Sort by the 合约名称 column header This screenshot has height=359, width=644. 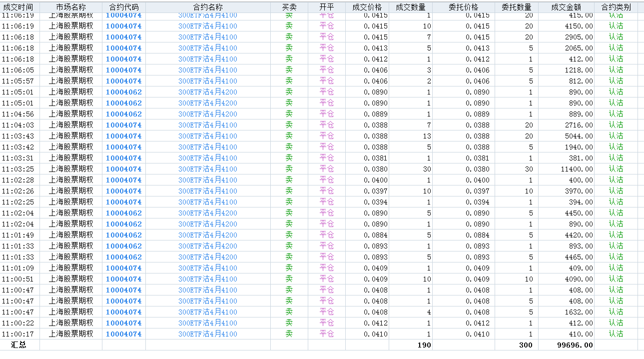[208, 7]
